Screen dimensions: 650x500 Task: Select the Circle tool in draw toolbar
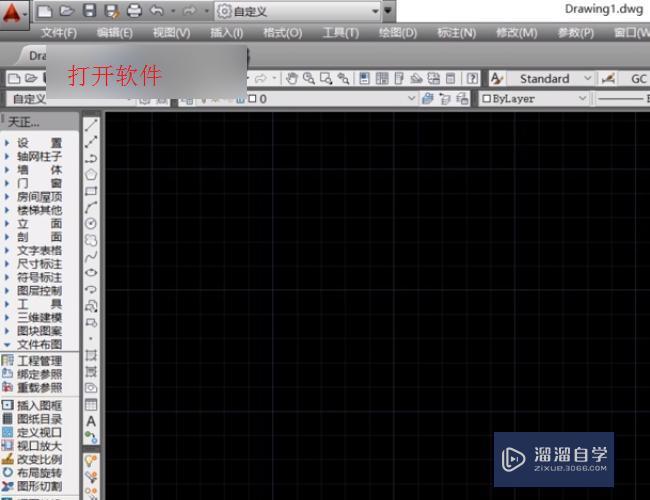point(91,223)
